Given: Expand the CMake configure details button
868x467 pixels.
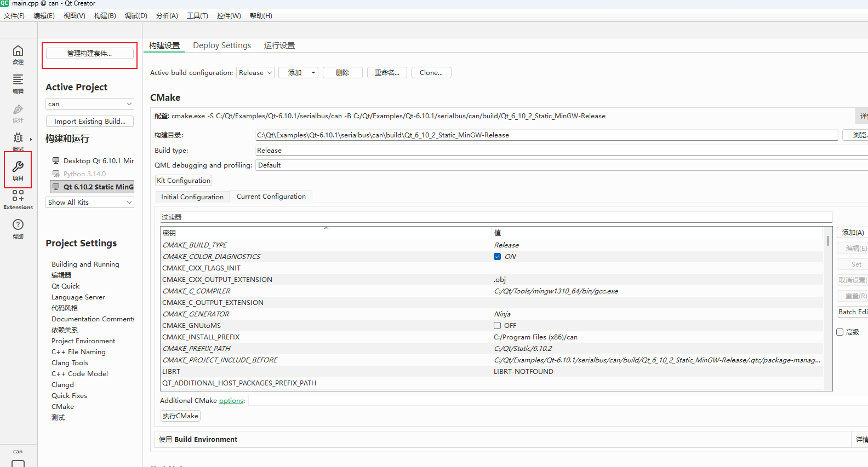Looking at the screenshot, I should click(862, 116).
